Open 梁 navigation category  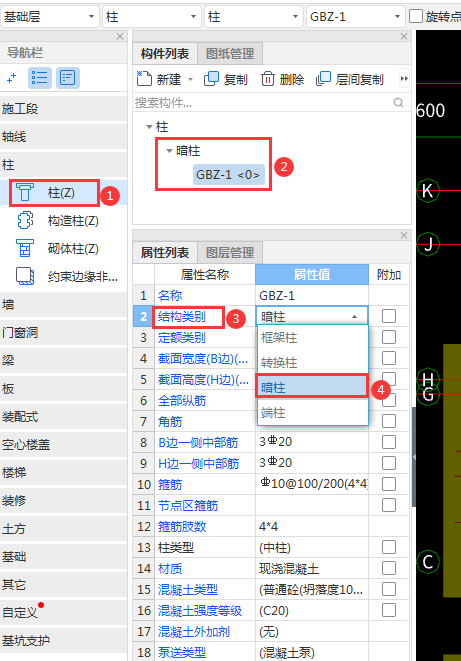[63, 360]
